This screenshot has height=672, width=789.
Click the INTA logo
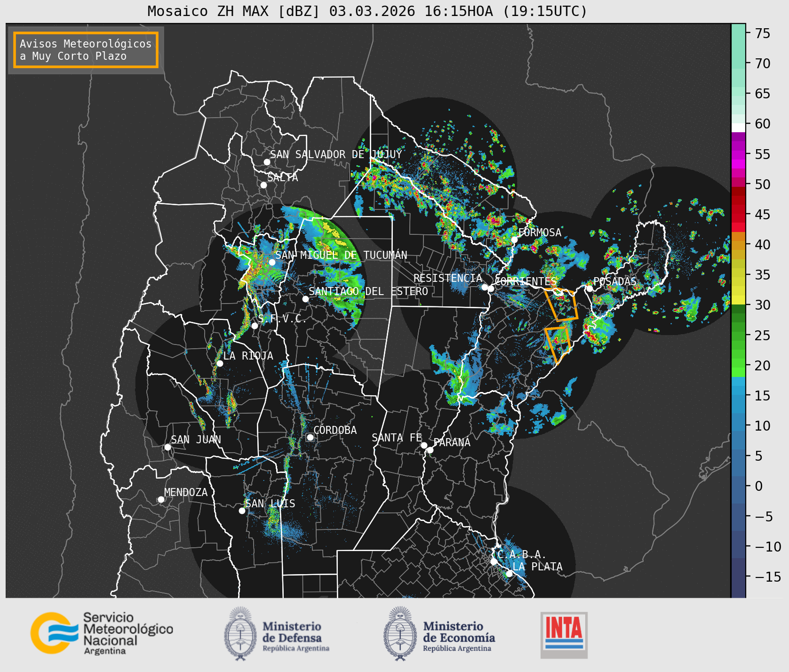pyautogui.click(x=564, y=635)
